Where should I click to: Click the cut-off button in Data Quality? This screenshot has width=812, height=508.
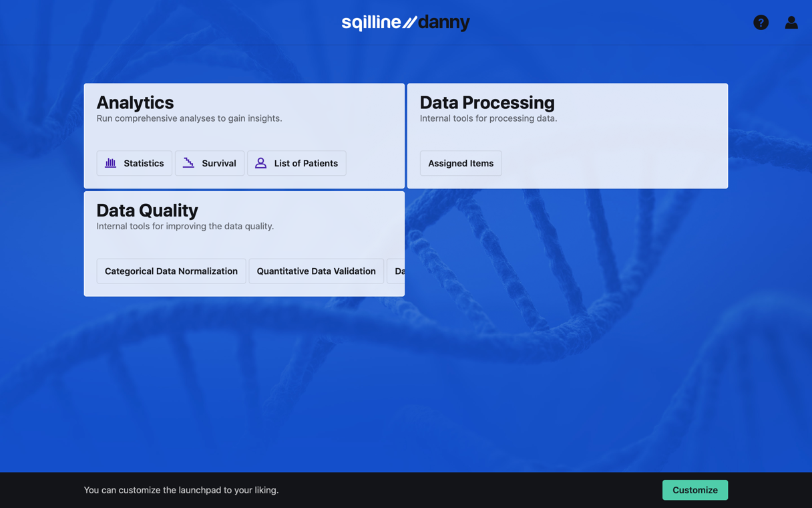click(397, 271)
